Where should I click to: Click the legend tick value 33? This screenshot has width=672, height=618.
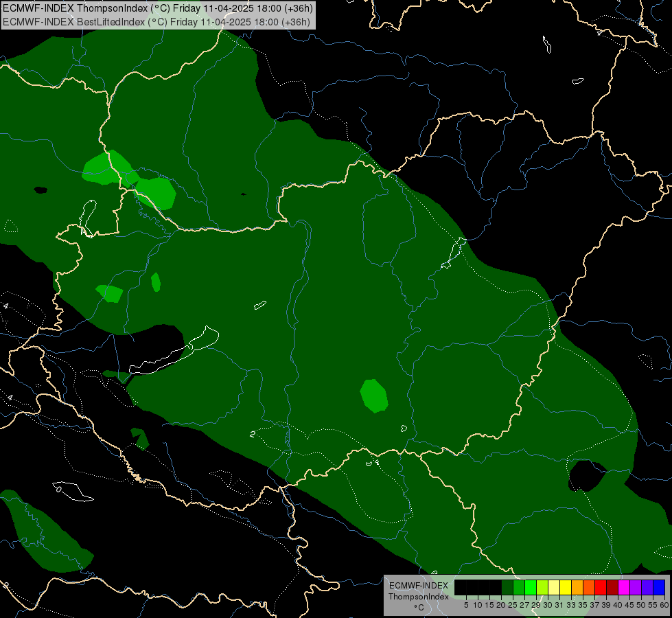(571, 605)
